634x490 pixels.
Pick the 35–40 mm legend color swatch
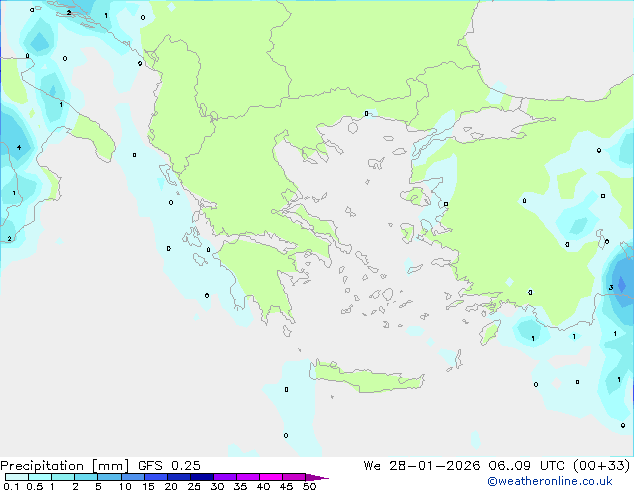[248, 477]
